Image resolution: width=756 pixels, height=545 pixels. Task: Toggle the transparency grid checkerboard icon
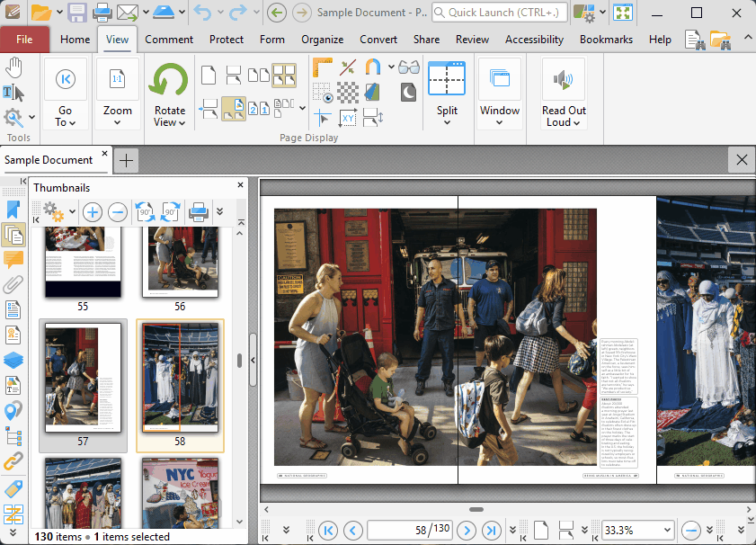[x=347, y=92]
